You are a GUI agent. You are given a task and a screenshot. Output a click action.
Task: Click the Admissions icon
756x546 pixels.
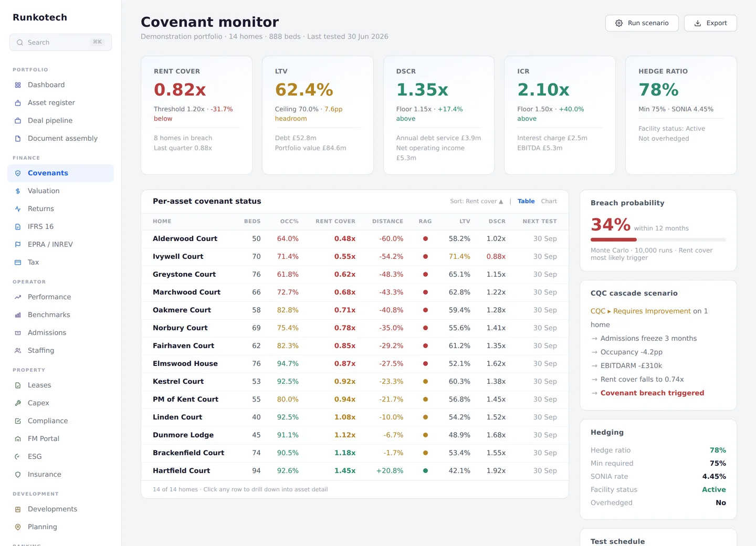(18, 333)
